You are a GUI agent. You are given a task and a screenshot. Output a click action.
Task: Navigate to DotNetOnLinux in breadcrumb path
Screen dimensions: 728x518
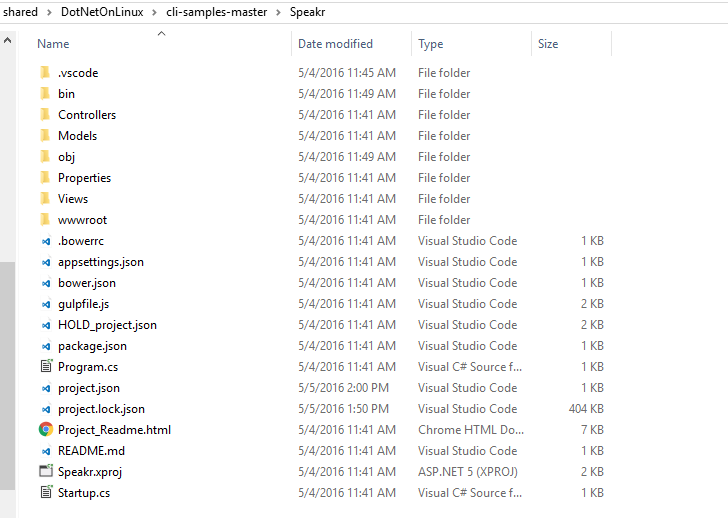coord(103,11)
